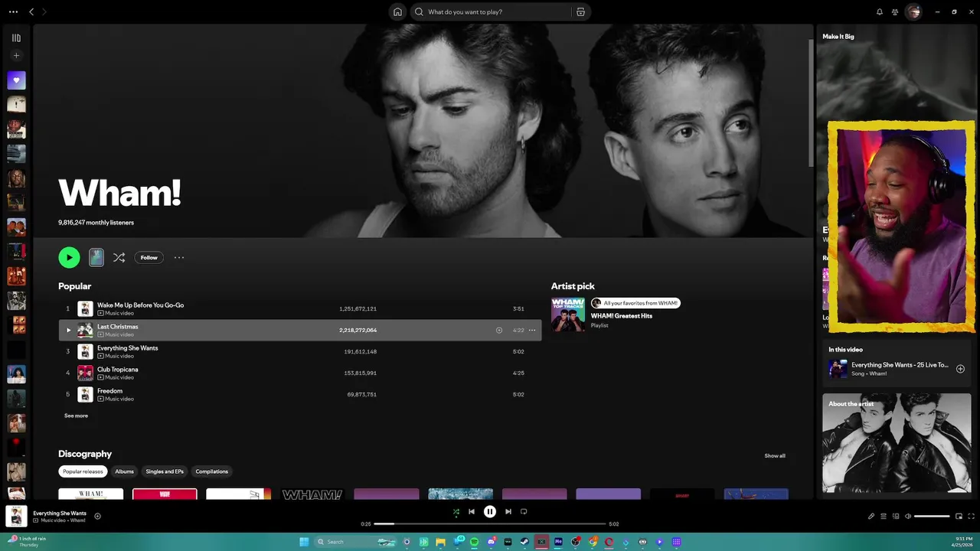Image resolution: width=980 pixels, height=551 pixels.
Task: Navigate back with left arrow
Action: pos(31,11)
